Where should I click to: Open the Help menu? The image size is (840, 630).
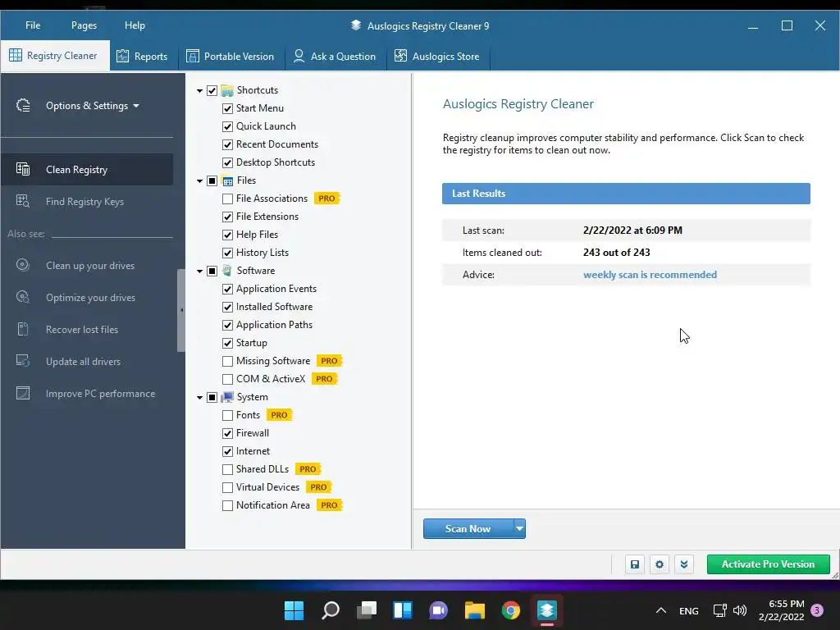click(135, 25)
